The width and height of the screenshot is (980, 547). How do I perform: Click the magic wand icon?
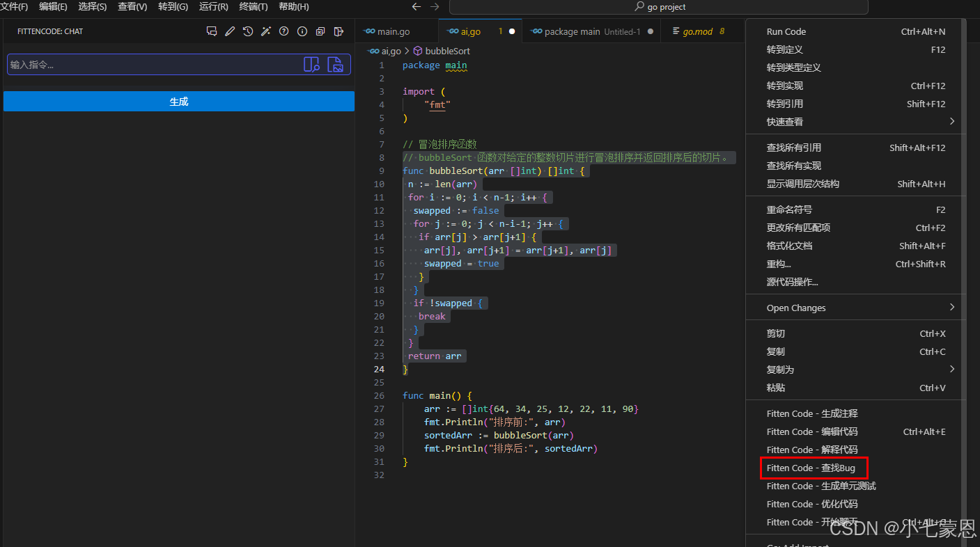pos(266,31)
